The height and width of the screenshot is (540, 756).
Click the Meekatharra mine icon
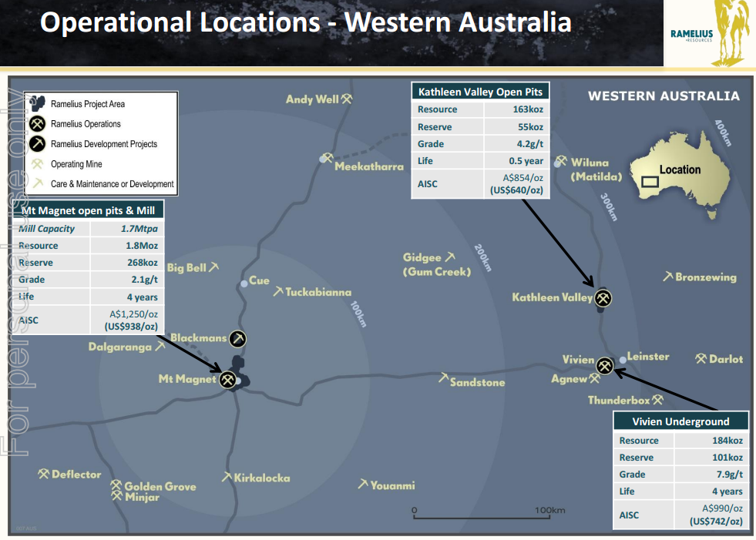pyautogui.click(x=328, y=158)
